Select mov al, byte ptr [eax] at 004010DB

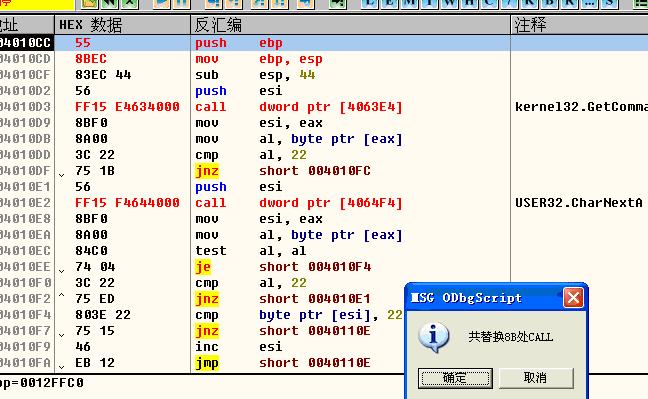pyautogui.click(x=298, y=139)
